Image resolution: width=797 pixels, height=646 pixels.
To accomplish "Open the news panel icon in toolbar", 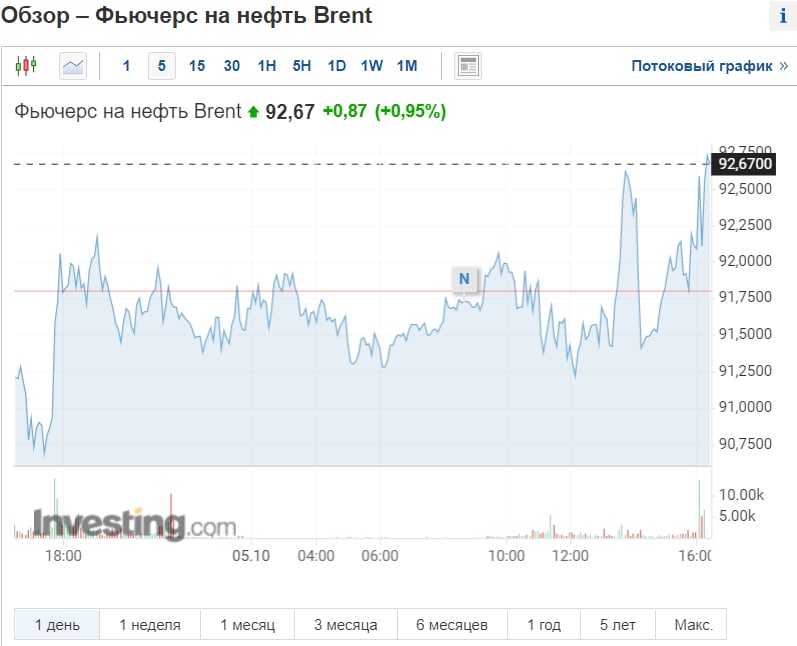I will tap(468, 66).
